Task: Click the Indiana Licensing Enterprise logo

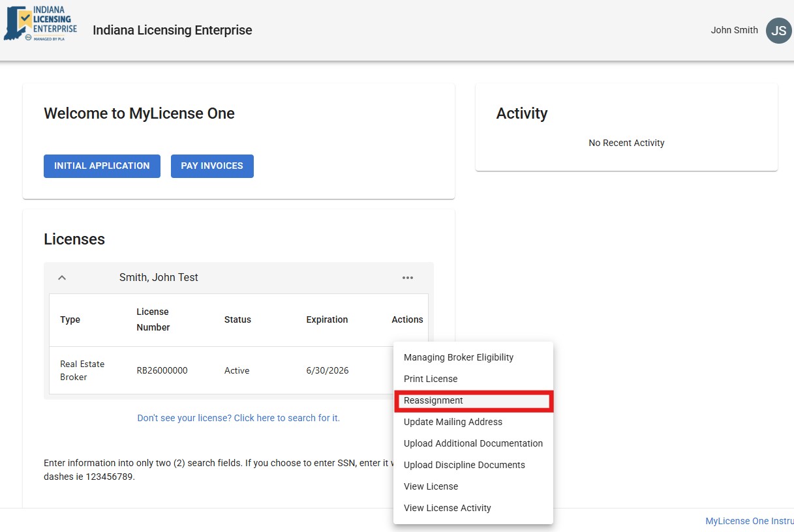Action: [x=40, y=25]
